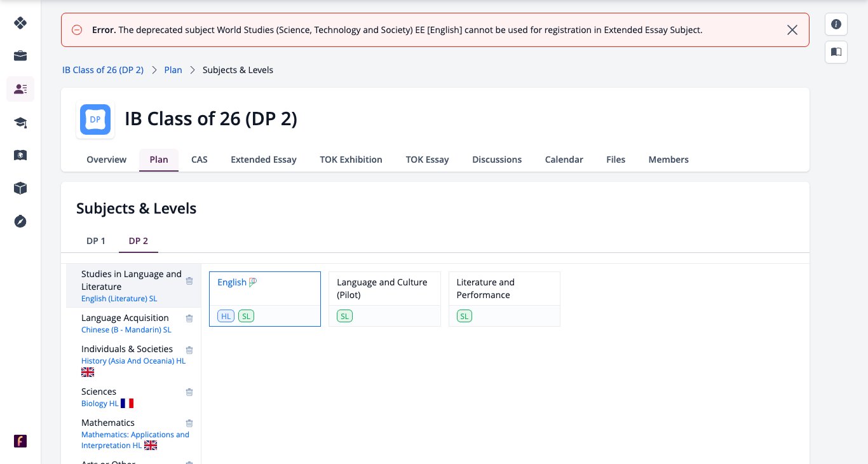Click the info icon at top right

click(x=836, y=24)
